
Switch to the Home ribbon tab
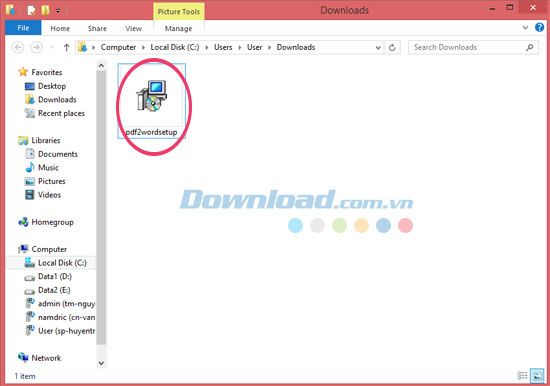pyautogui.click(x=60, y=28)
